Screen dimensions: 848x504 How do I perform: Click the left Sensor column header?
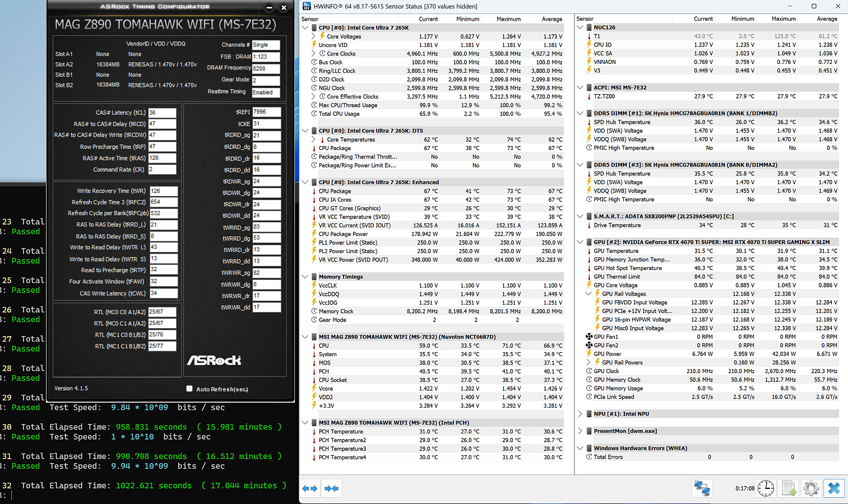310,19
